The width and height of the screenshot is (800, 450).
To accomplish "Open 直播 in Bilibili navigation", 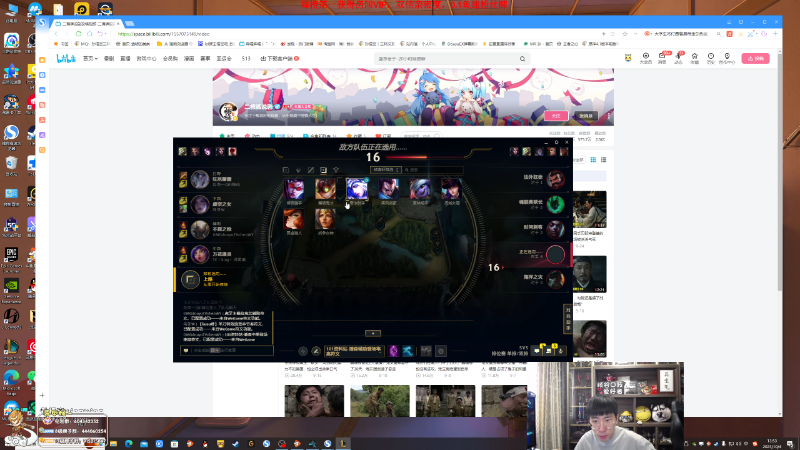I will pyautogui.click(x=125, y=59).
